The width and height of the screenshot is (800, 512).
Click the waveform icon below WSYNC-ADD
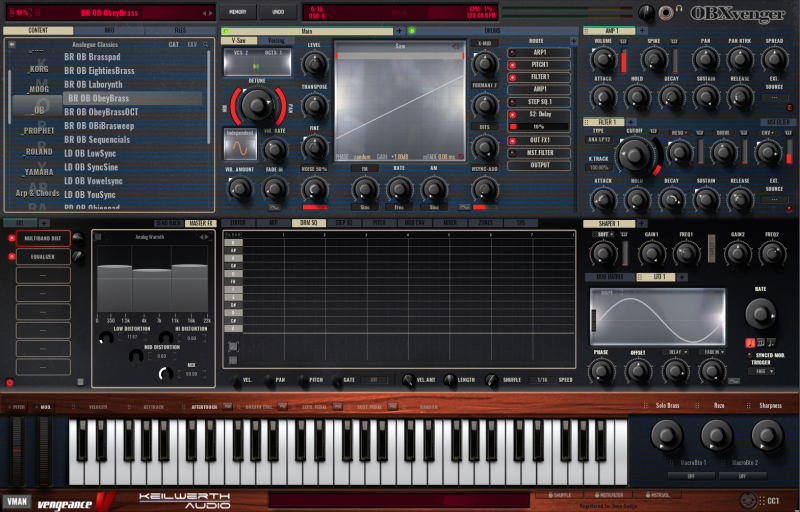tap(464, 208)
